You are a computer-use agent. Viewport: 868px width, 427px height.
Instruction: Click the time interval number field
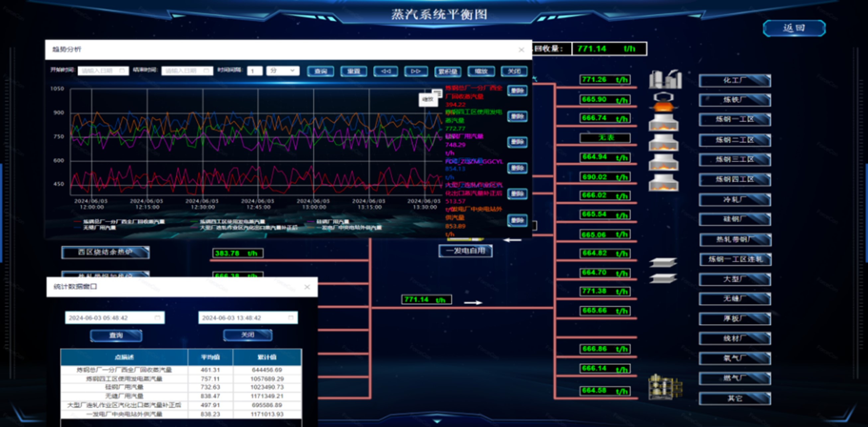click(254, 71)
